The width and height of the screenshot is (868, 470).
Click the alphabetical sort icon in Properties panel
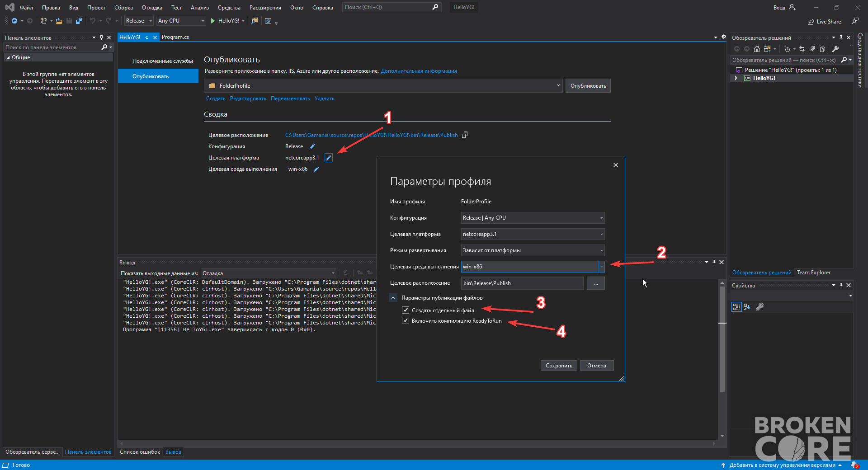point(747,307)
